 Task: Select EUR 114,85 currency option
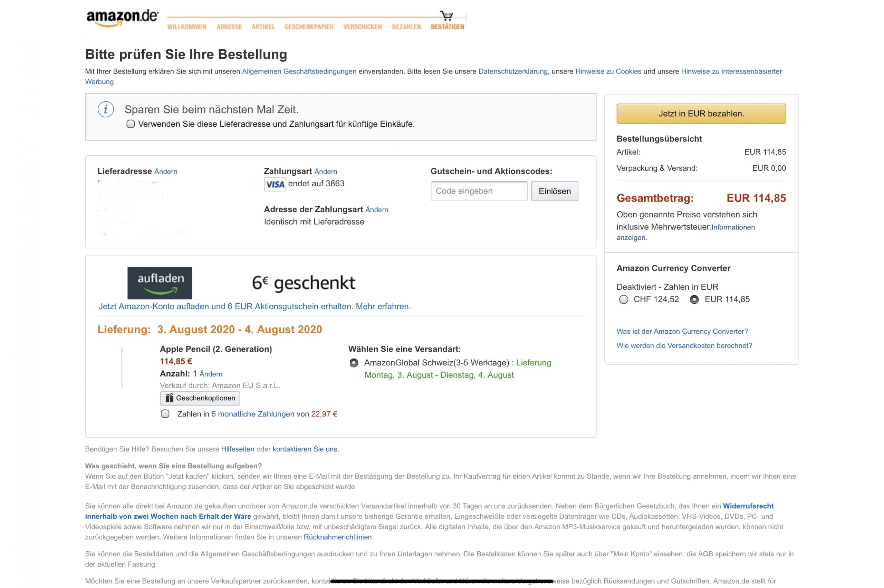(694, 300)
